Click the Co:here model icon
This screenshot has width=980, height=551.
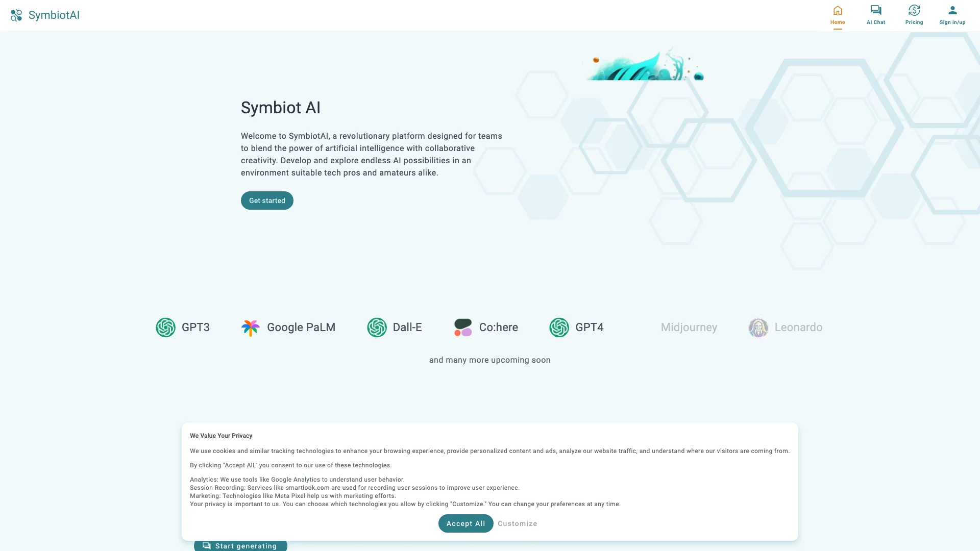pos(462,327)
